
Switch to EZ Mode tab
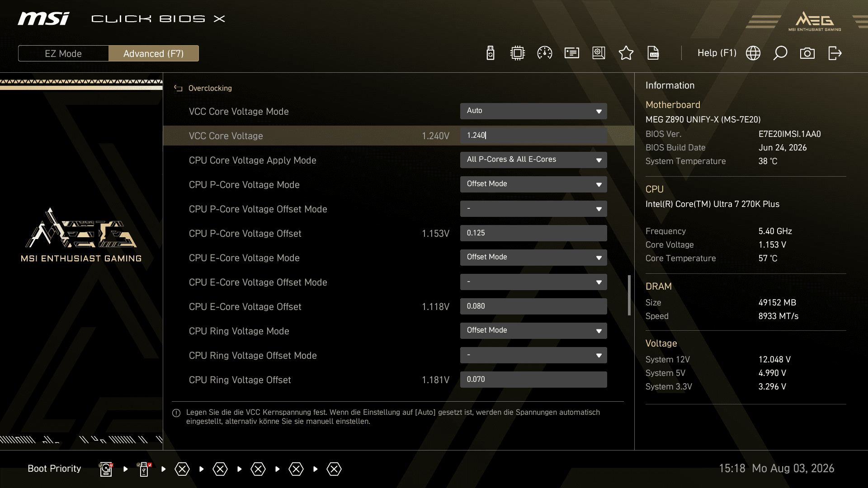[x=63, y=53]
